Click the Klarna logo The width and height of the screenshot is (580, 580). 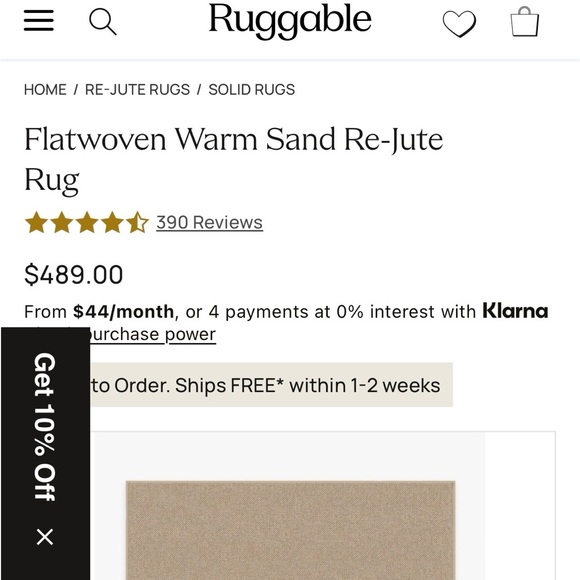pos(515,311)
